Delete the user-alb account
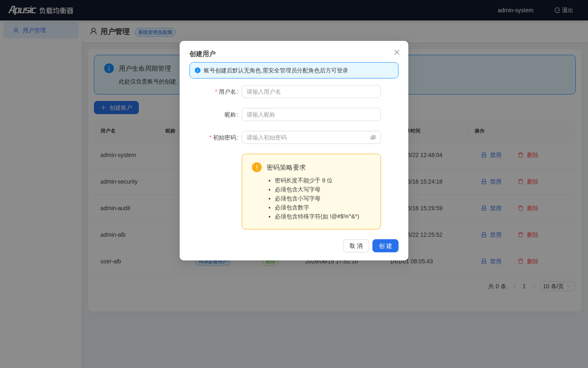This screenshot has height=368, width=588. 528,261
